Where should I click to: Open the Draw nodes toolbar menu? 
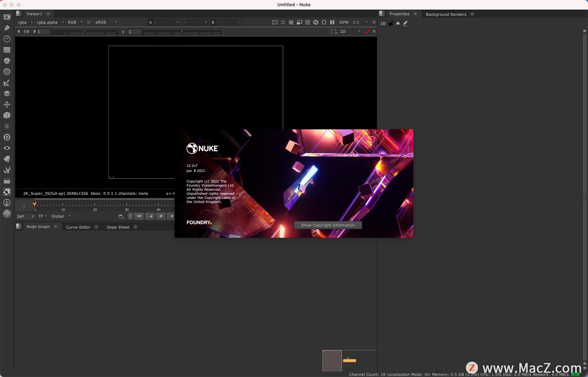7,28
